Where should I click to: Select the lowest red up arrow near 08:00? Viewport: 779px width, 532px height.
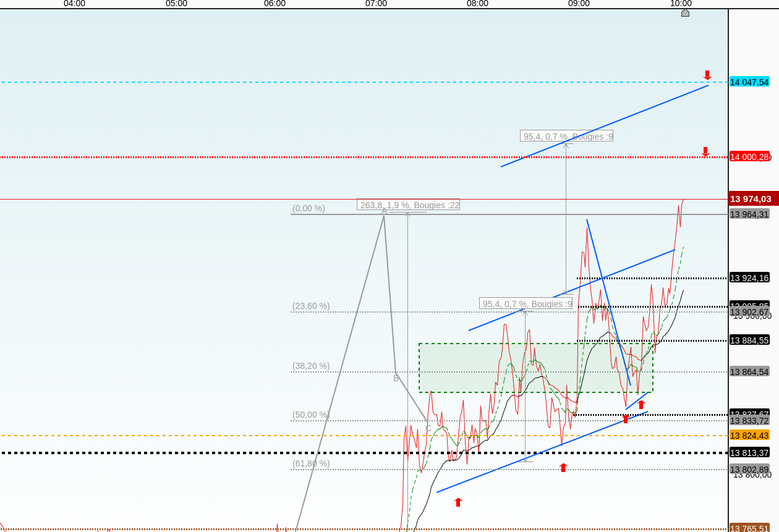[458, 502]
